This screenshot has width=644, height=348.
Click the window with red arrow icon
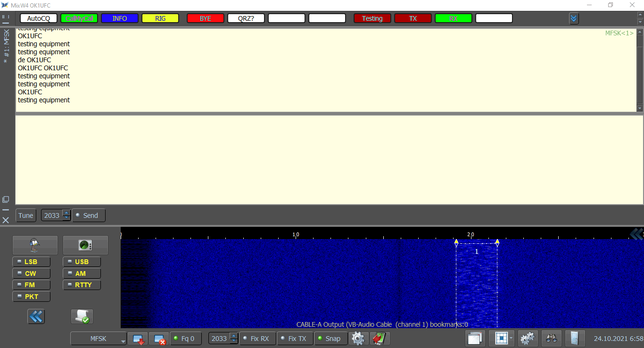(138, 339)
